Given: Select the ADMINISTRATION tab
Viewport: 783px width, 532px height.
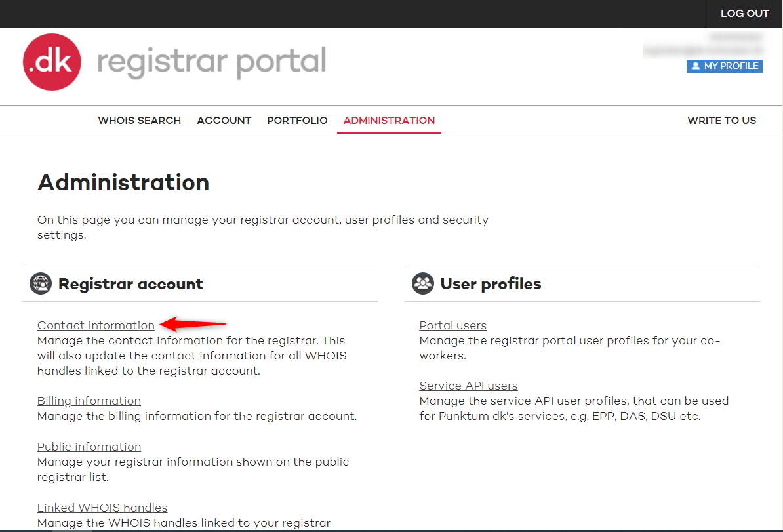Looking at the screenshot, I should [x=389, y=120].
